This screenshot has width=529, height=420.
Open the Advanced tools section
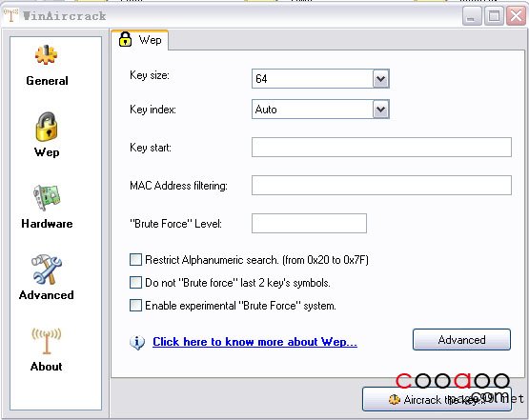(x=47, y=277)
